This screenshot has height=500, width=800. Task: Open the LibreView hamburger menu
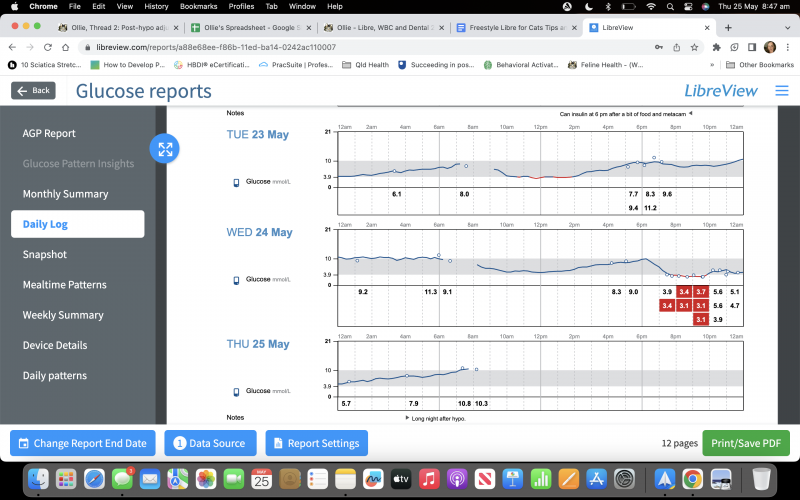(781, 91)
